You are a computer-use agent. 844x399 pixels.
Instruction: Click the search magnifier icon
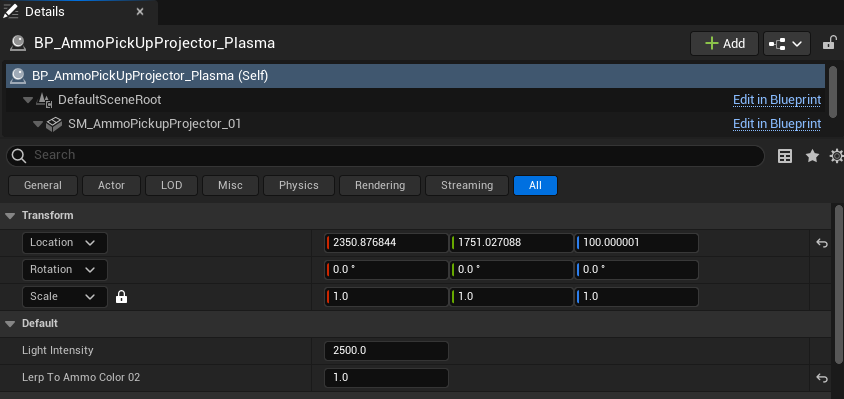point(19,156)
